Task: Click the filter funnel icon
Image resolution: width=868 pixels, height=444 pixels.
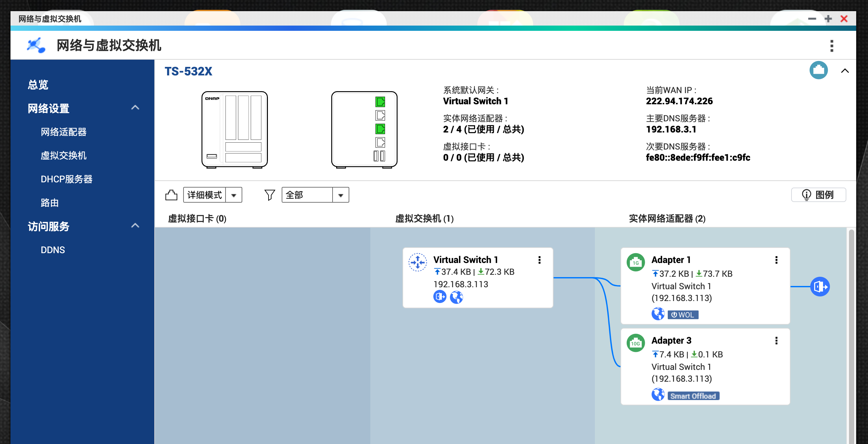Action: [270, 195]
